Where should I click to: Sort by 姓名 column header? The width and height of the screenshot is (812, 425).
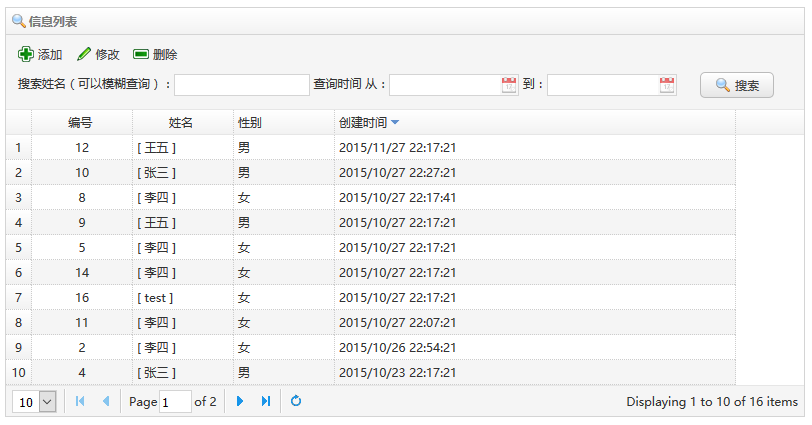[x=183, y=123]
